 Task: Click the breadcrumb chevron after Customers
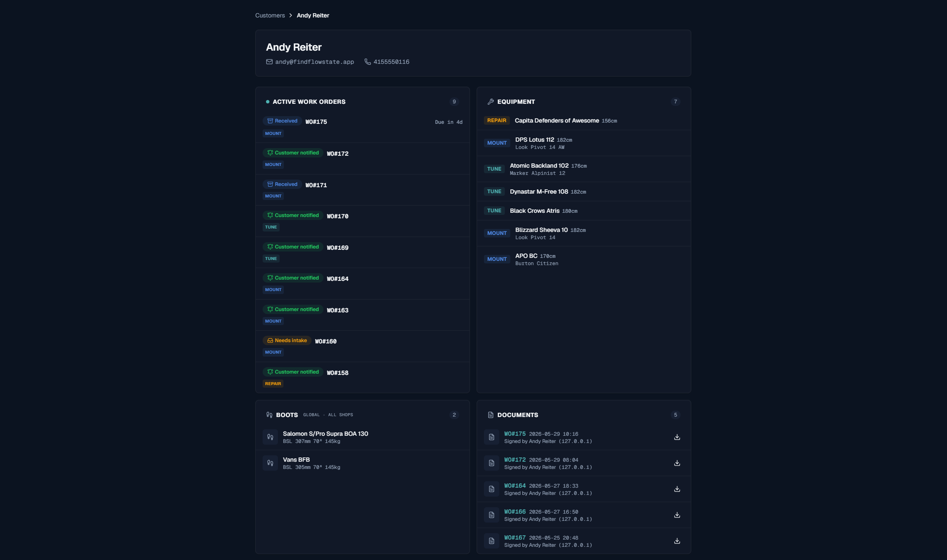click(291, 16)
